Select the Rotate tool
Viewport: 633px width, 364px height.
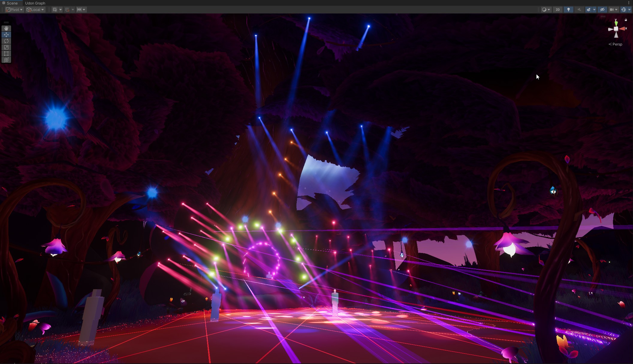pyautogui.click(x=6, y=41)
